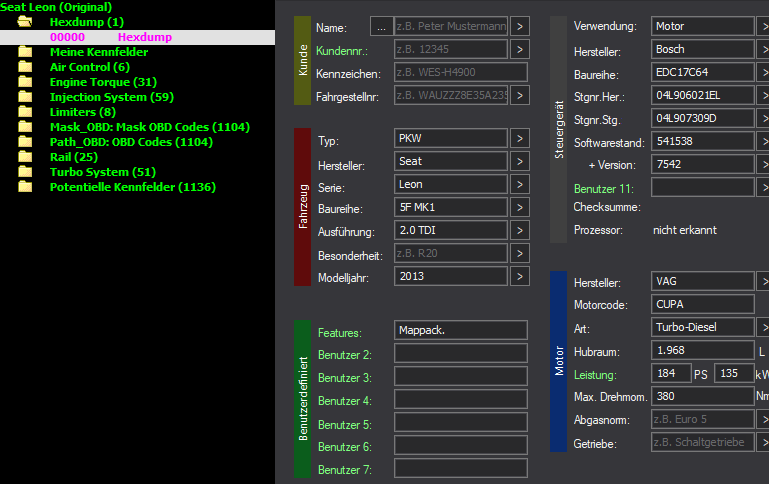This screenshot has height=484, width=769.
Task: Click the Motorcode field showing CUPA
Action: coord(703,305)
